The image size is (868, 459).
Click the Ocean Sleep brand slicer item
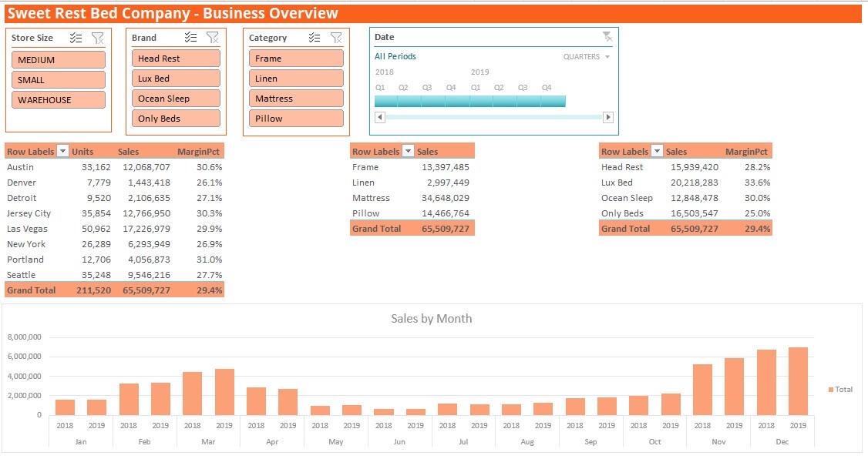click(x=177, y=99)
